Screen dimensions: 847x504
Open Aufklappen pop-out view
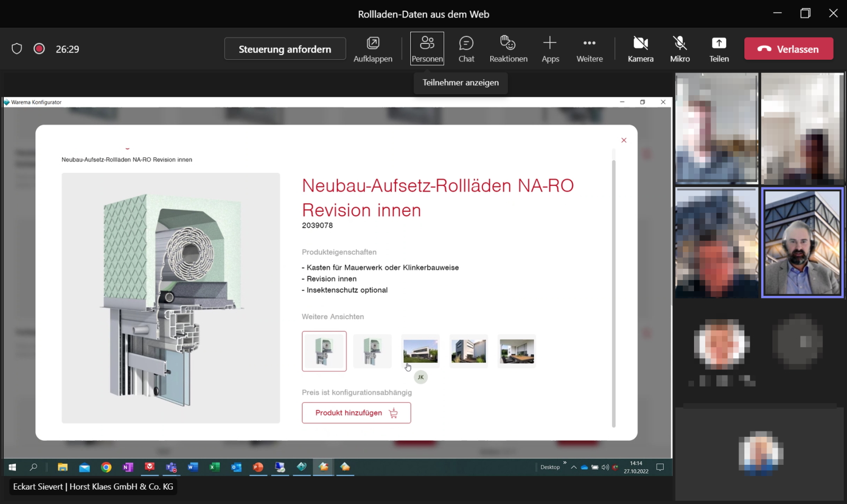[x=373, y=49]
